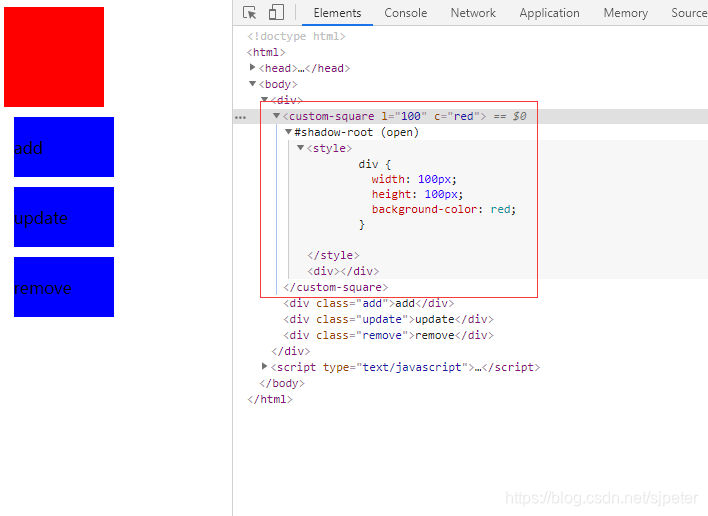Select the doctype html line
The image size is (708, 516).
click(296, 36)
